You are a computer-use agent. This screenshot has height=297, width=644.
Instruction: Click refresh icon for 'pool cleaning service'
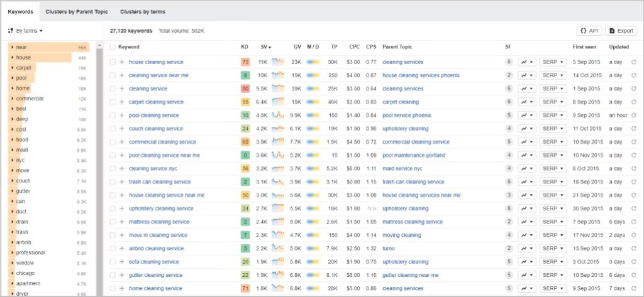point(634,116)
